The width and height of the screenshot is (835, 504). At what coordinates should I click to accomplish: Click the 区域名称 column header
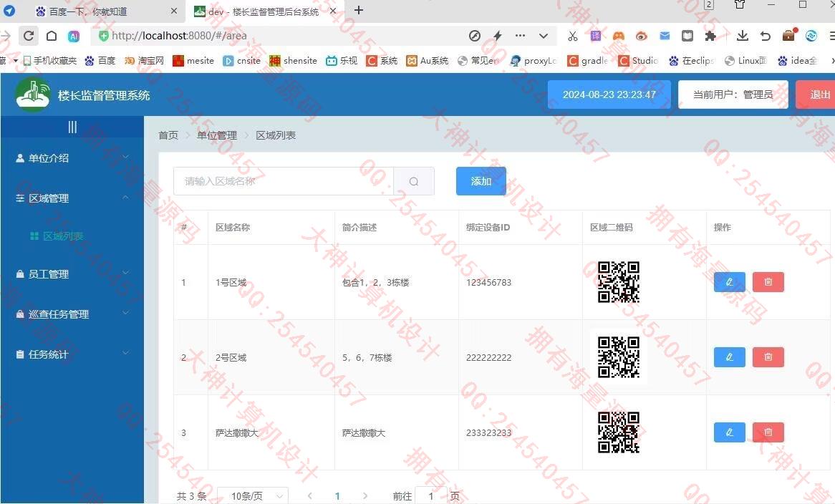point(233,227)
